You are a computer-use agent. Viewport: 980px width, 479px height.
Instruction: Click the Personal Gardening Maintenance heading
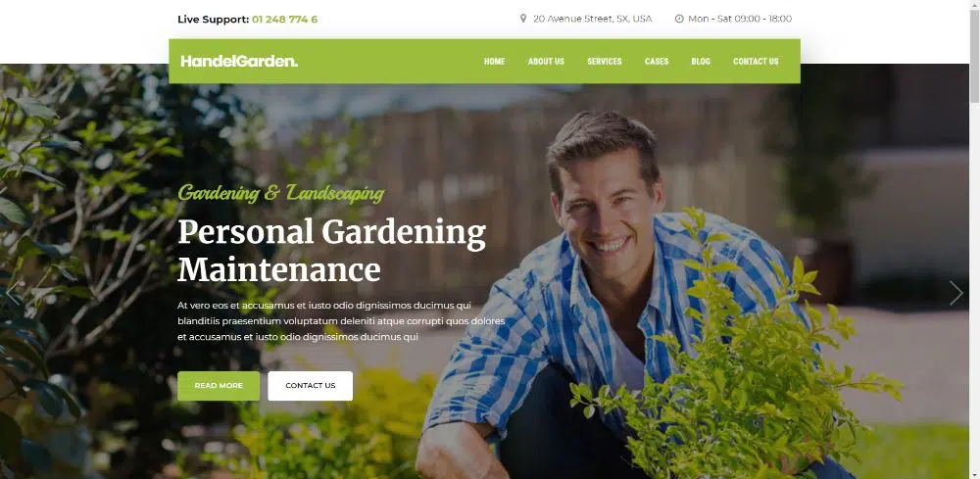pos(332,251)
